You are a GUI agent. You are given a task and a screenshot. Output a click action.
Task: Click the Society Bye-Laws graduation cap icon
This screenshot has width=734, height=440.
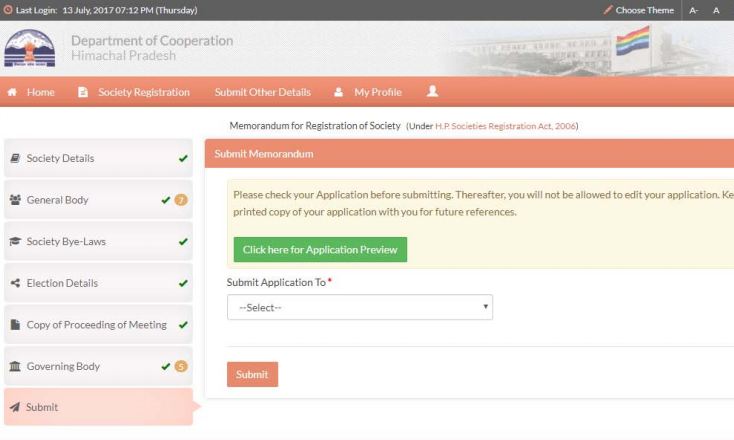pos(15,242)
